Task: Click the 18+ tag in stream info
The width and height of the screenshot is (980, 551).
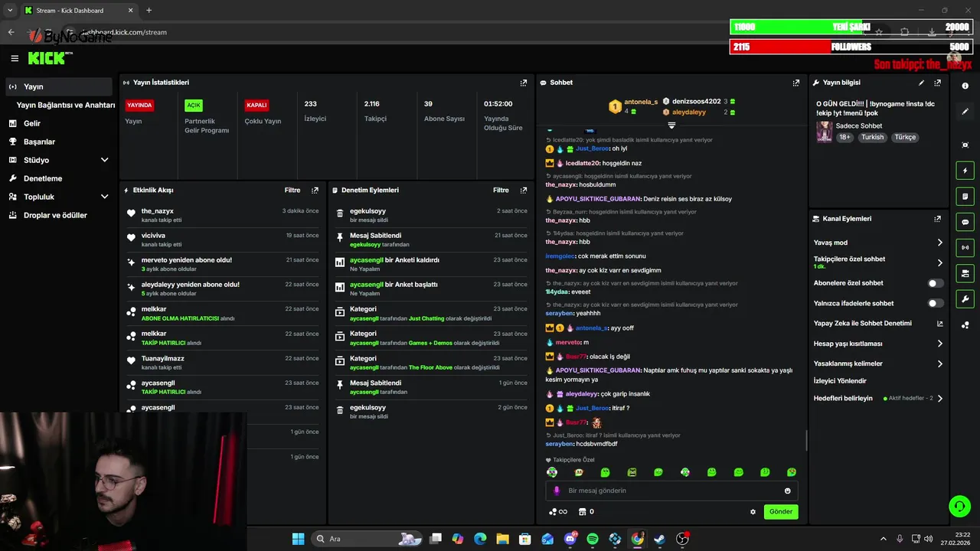Action: pos(844,137)
